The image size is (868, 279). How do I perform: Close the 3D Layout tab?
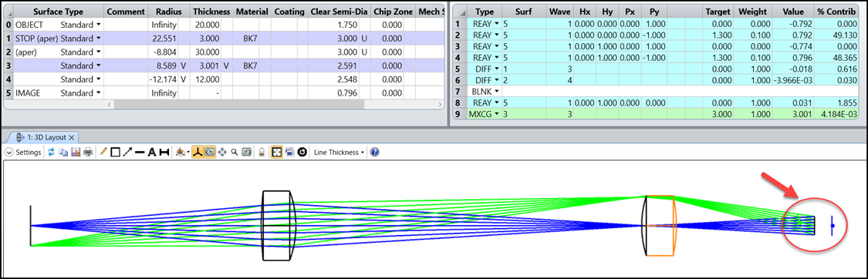point(71,137)
